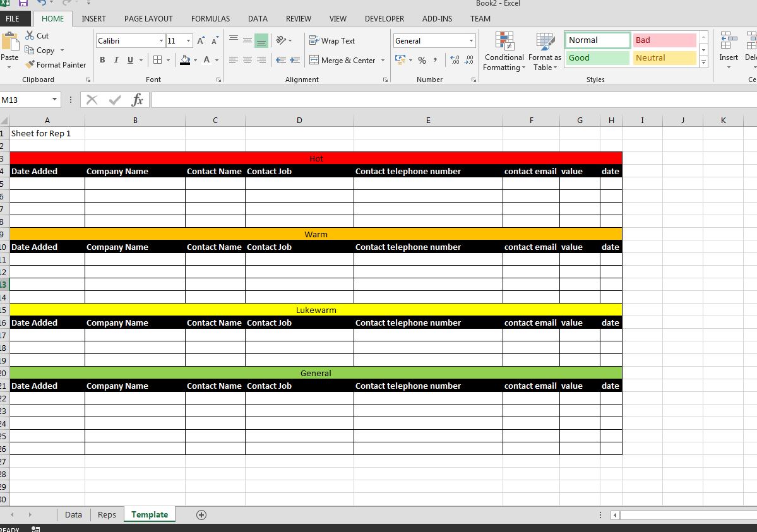Select the yellow Lukewarm header row
The height and width of the screenshot is (532, 757).
[316, 310]
